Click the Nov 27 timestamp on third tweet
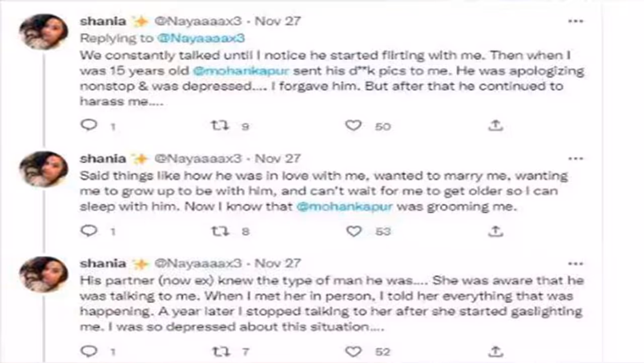644x363 pixels. (278, 263)
